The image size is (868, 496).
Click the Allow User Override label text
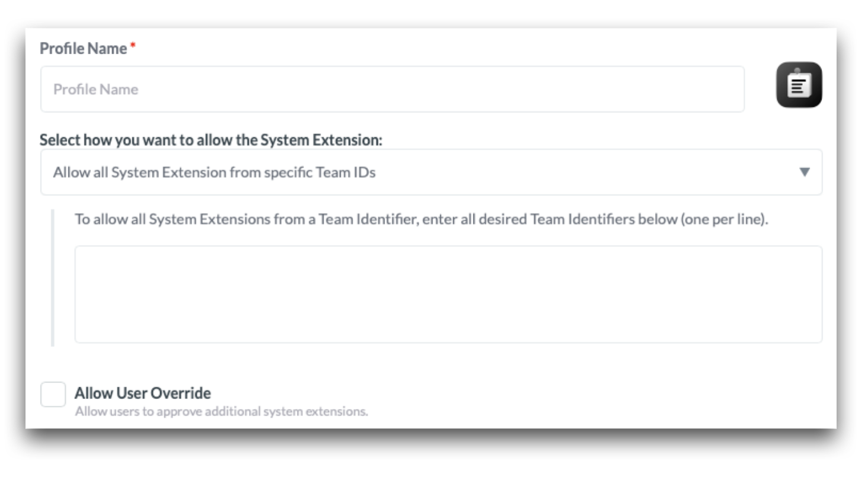(x=142, y=393)
